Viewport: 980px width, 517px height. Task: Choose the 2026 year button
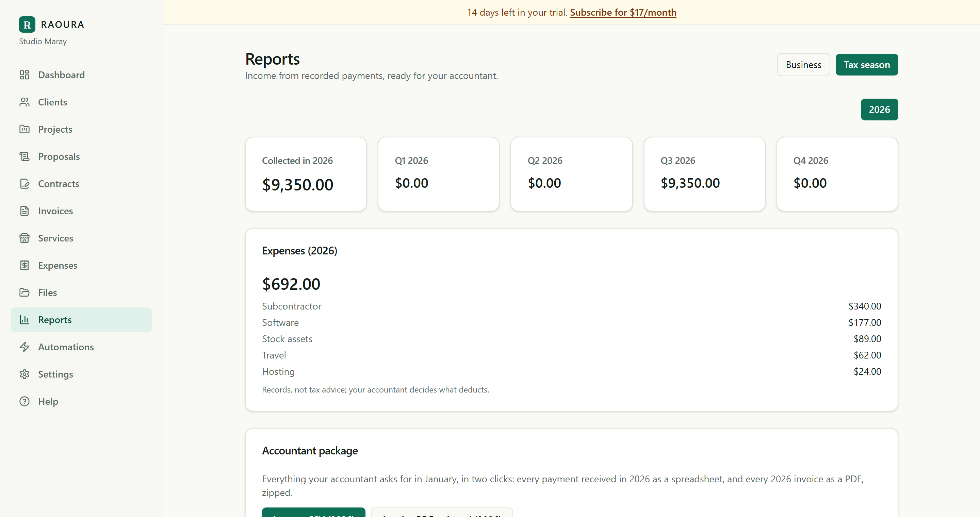(879, 110)
